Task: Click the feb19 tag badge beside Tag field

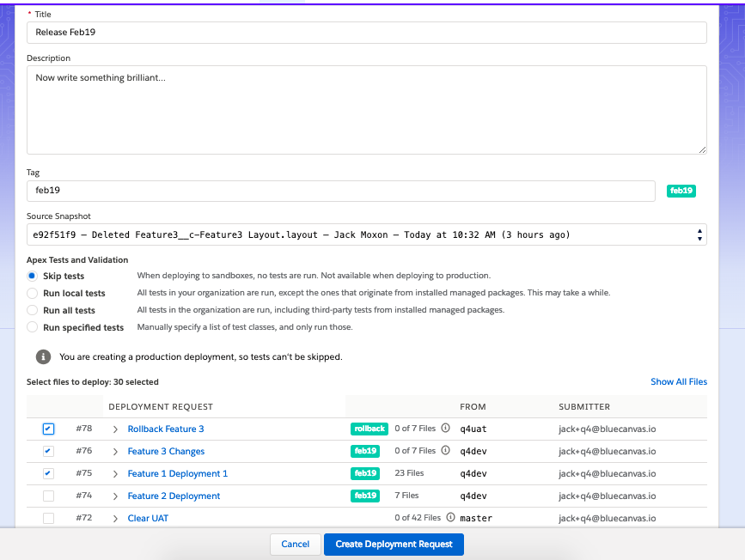Action: [x=681, y=191]
